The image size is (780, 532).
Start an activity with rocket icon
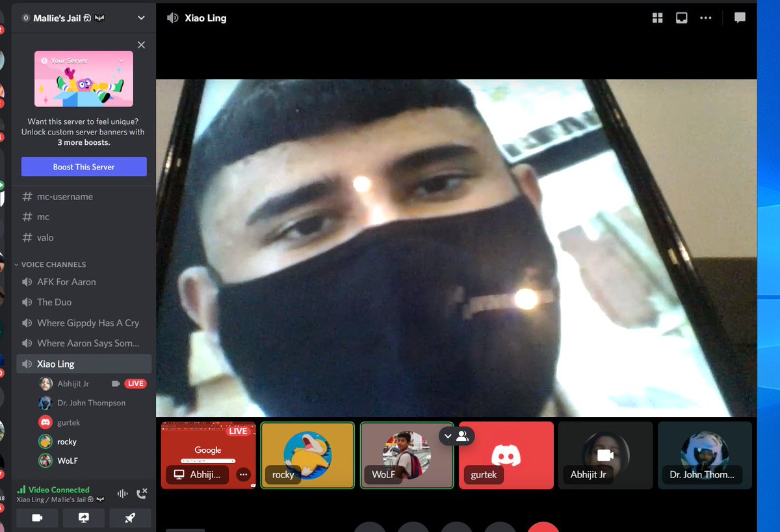click(130, 518)
